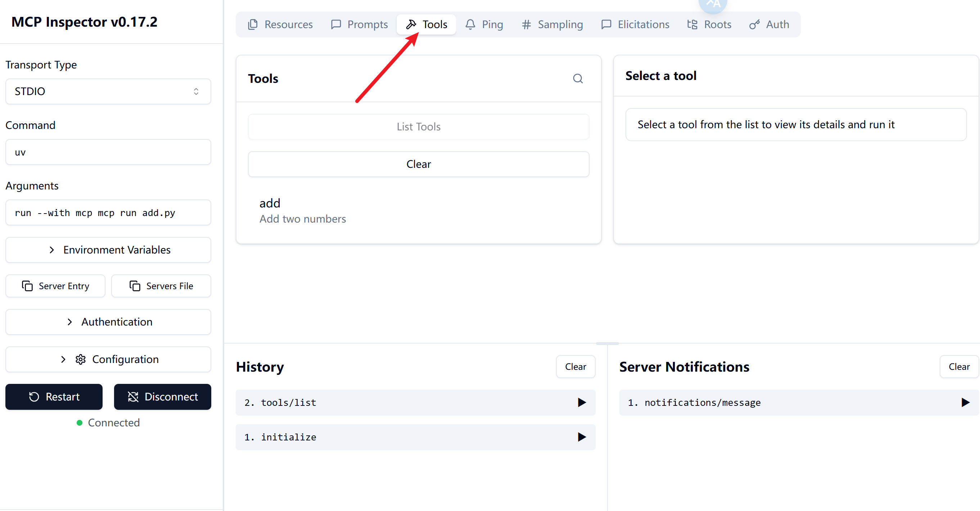Expand the notifications/message entry arrow
The height and width of the screenshot is (511, 980).
coord(965,403)
